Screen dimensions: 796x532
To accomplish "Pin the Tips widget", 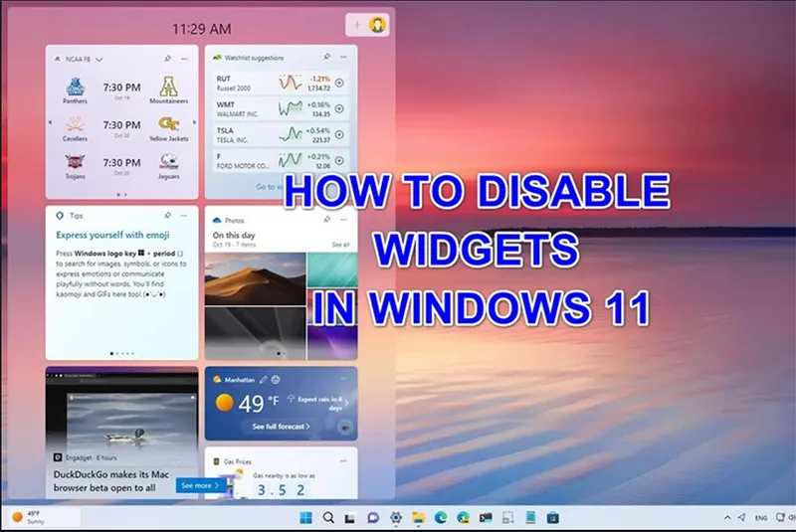I will click(167, 215).
